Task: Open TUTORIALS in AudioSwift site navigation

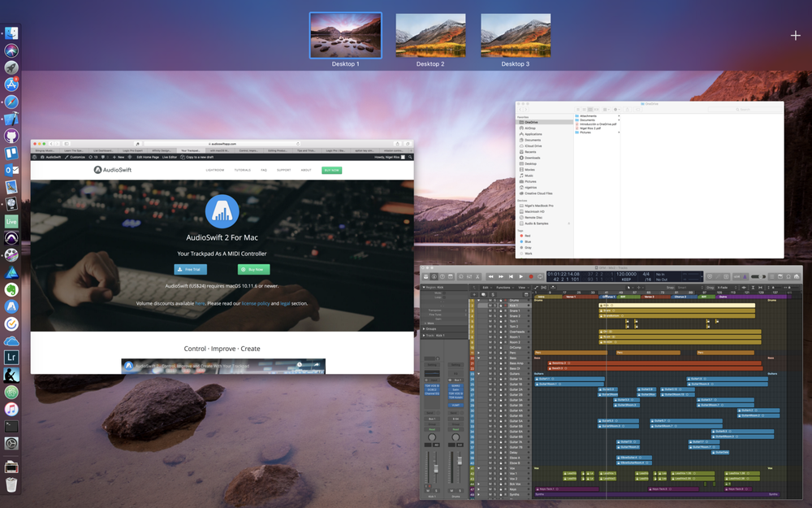Action: [242, 170]
